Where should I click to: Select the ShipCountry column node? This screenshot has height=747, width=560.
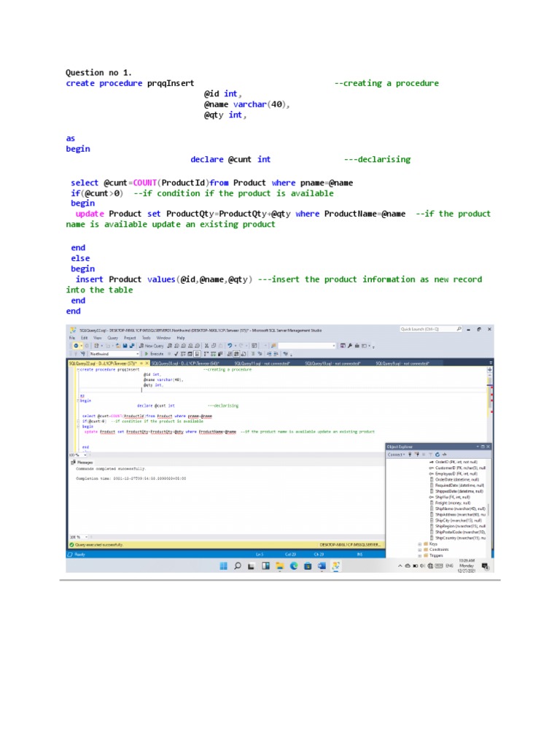pos(457,538)
